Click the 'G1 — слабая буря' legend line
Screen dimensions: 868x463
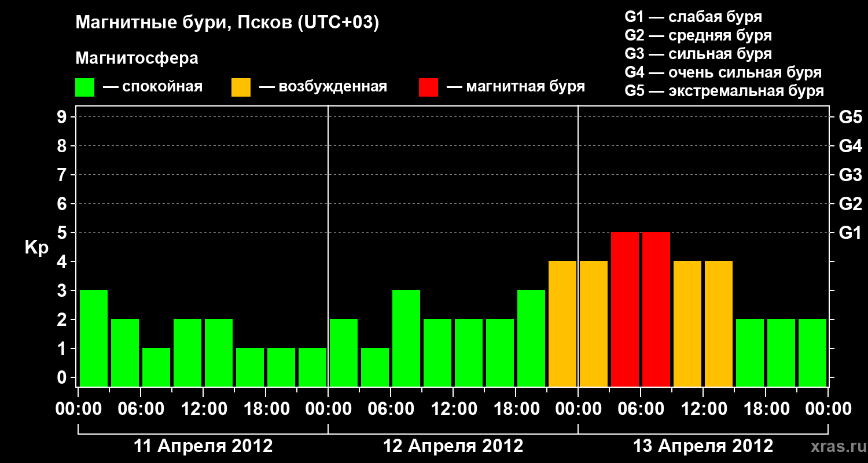tap(693, 16)
